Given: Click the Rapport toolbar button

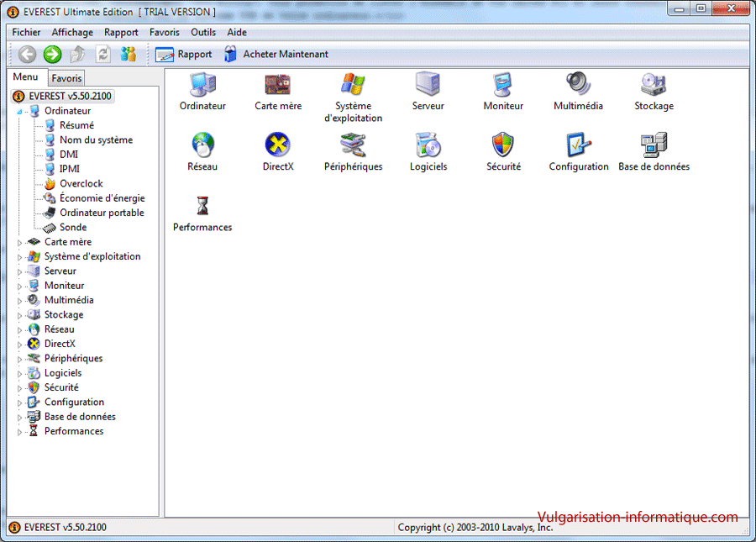Looking at the screenshot, I should coord(183,54).
